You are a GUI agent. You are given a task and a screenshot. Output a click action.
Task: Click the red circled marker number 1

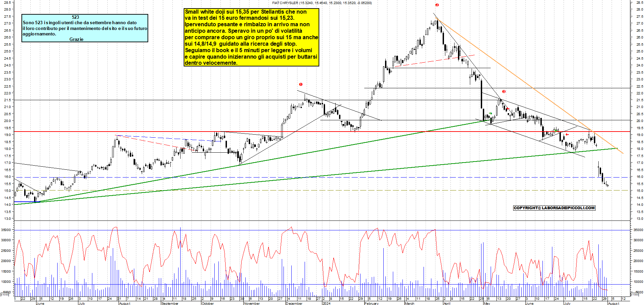click(x=301, y=84)
